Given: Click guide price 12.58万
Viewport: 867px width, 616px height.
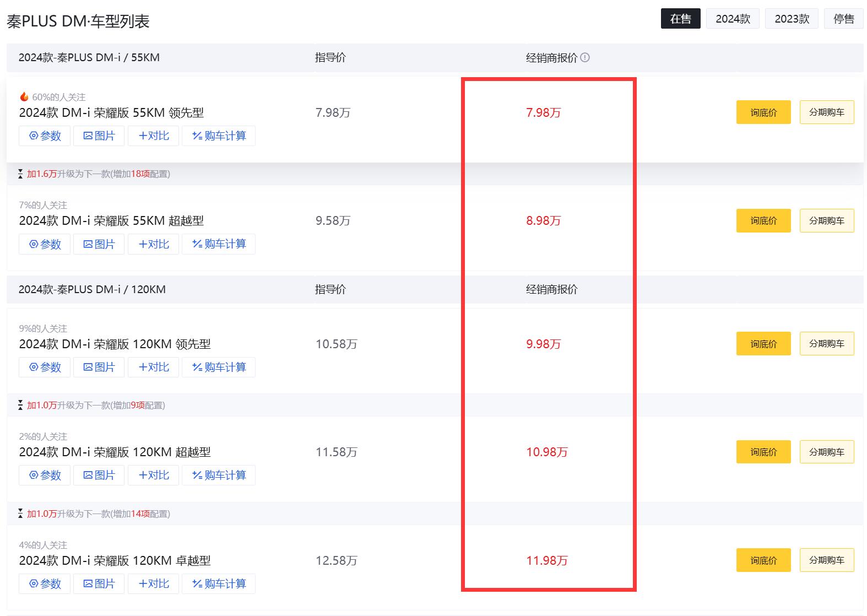Looking at the screenshot, I should [x=336, y=561].
